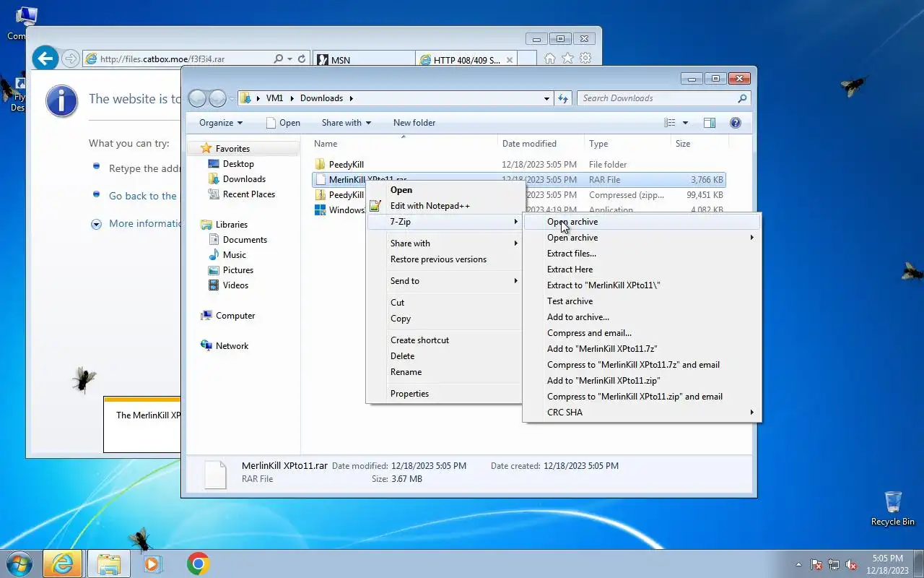Open Internet Explorer Home icon
Screen dimensions: 924x578
pos(550,59)
